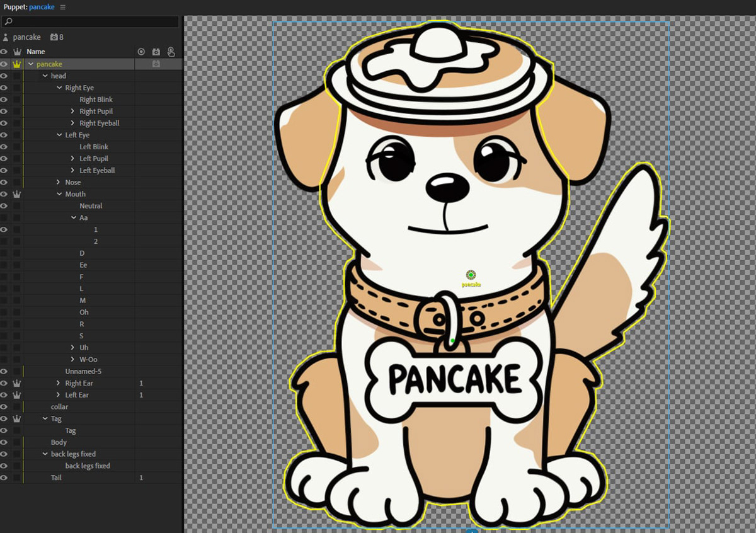
Task: Select the Puppet: pancake panel tab
Action: click(29, 7)
